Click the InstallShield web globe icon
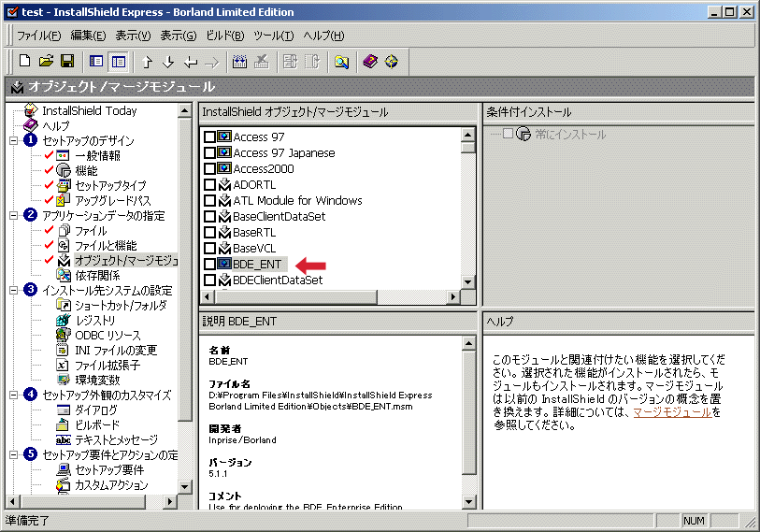 pos(392,62)
